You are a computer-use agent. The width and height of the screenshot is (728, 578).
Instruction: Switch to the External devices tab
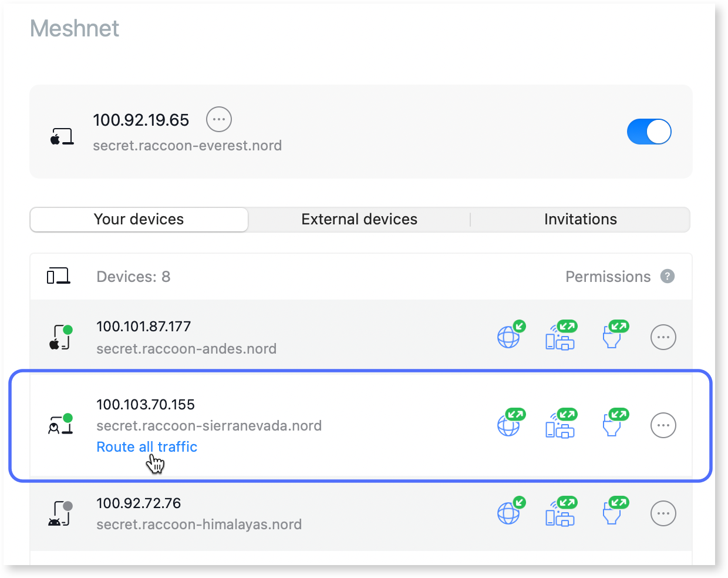click(x=359, y=219)
